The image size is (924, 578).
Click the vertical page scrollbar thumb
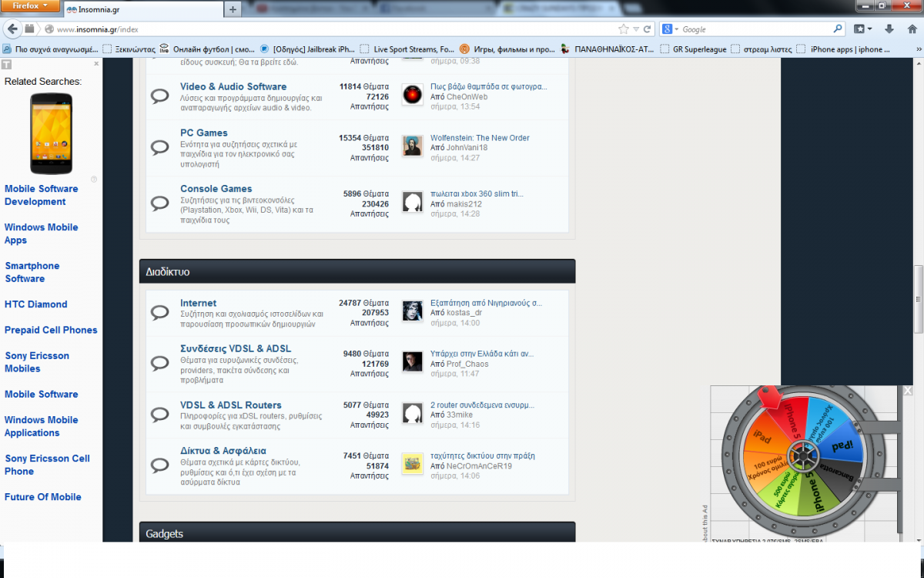[x=918, y=299]
